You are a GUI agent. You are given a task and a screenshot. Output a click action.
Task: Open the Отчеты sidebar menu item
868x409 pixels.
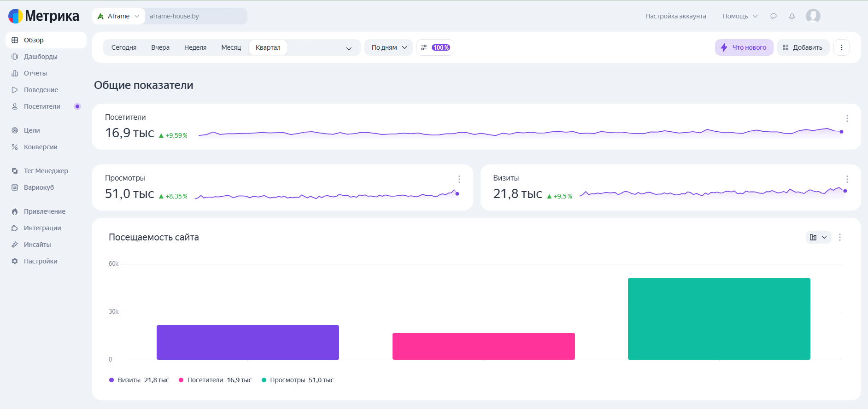[x=35, y=73]
